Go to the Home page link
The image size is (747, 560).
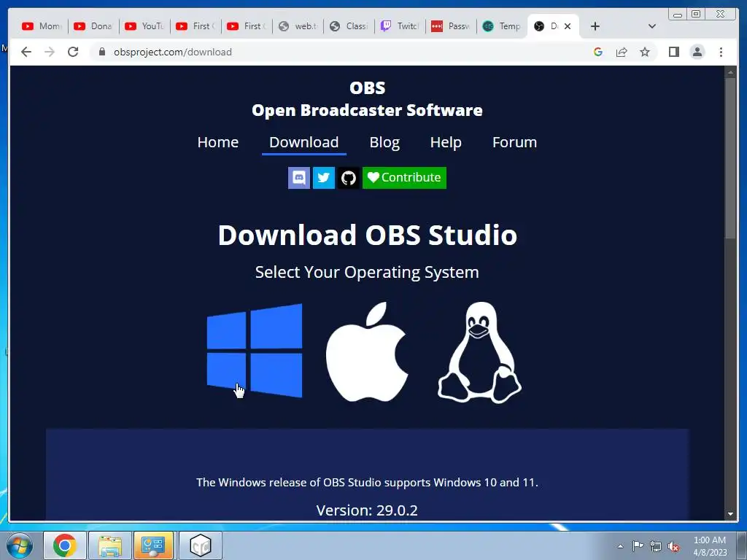(217, 142)
